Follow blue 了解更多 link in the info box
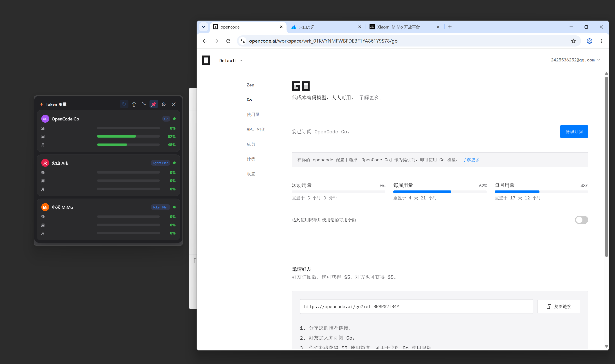Viewport: 615px width, 364px height. click(x=471, y=160)
